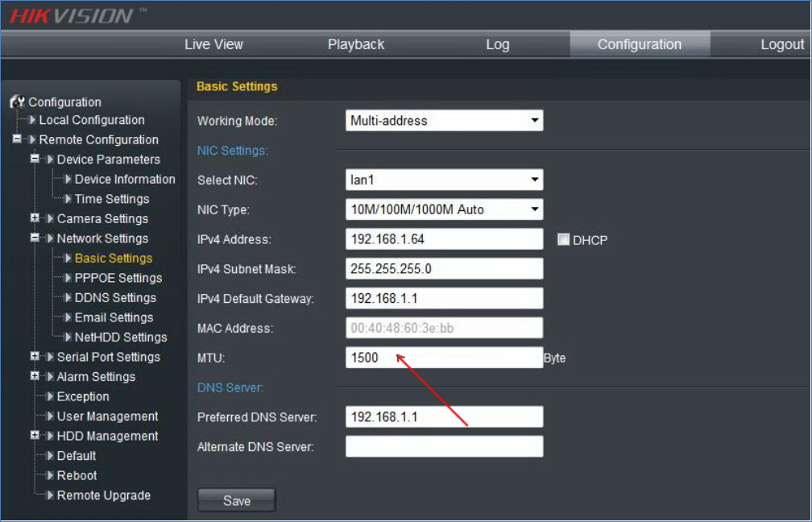Viewport: 812px width, 522px height.
Task: Enable the DHCP checkbox
Action: [564, 239]
